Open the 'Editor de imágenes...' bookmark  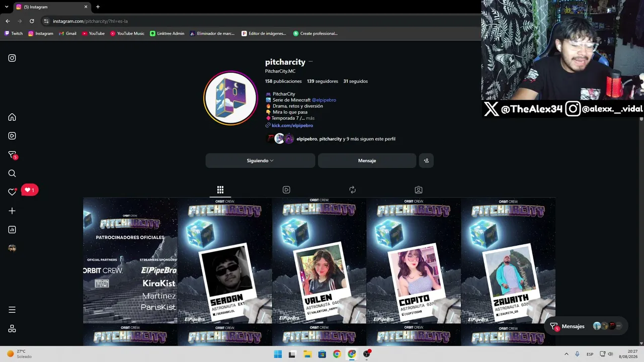(264, 34)
